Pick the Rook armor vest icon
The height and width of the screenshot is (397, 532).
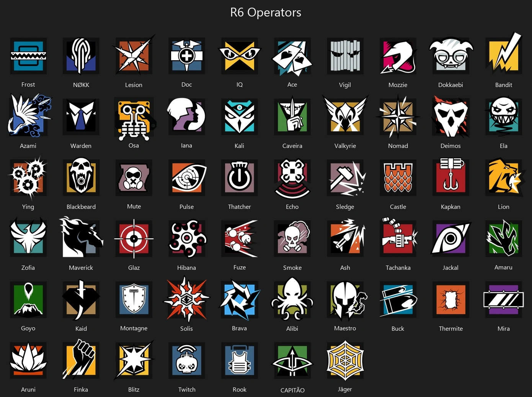click(x=240, y=361)
